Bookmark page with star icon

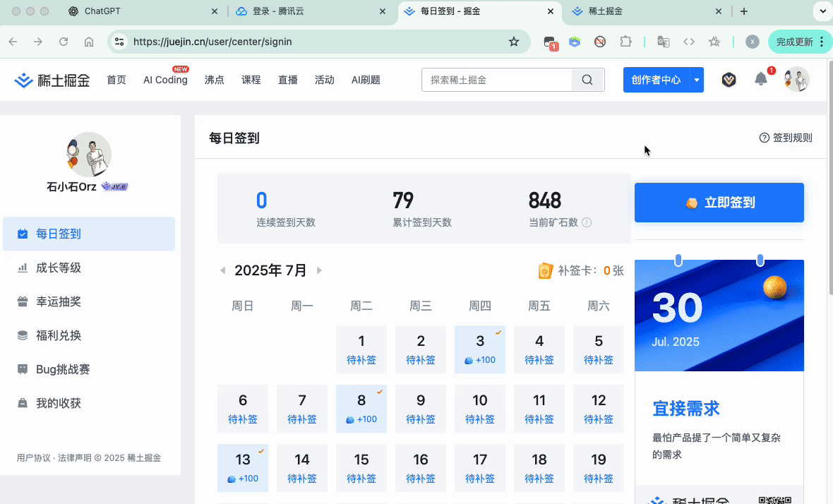[x=513, y=42]
